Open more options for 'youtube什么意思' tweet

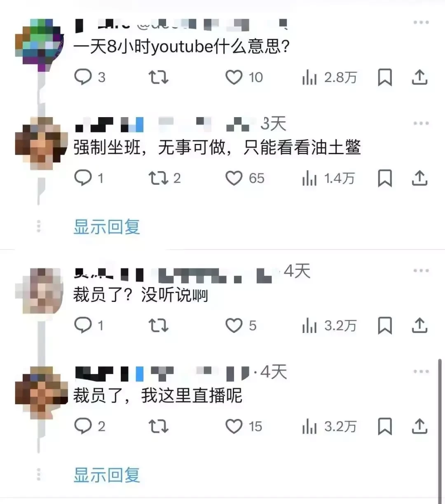pos(421,22)
